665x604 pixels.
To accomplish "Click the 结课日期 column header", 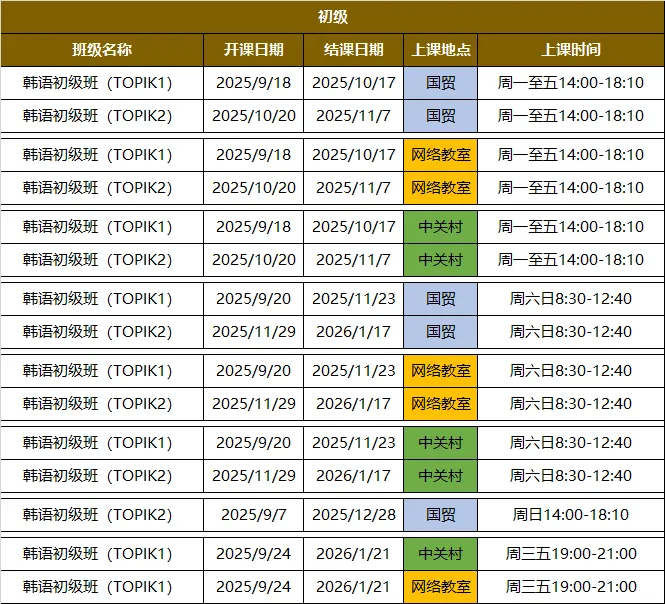I will point(354,50).
